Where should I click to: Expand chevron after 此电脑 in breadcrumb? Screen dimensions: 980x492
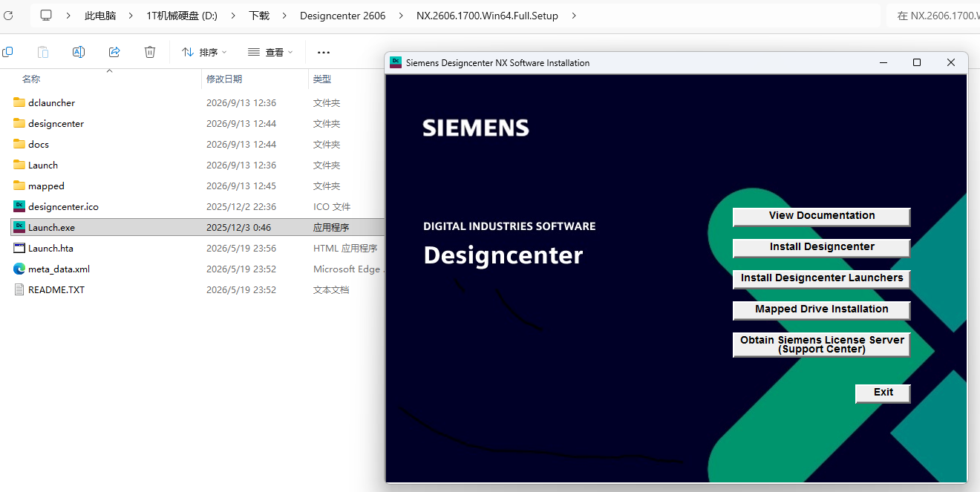click(131, 15)
